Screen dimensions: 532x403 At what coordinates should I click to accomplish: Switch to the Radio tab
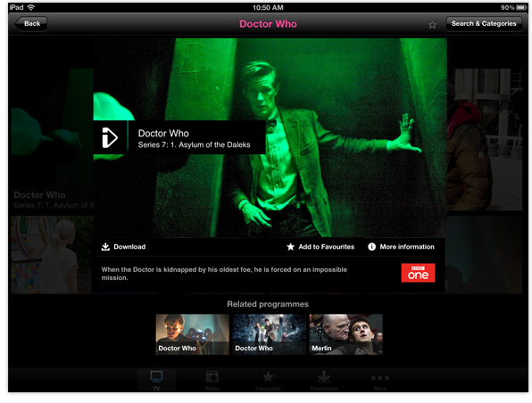click(x=212, y=381)
